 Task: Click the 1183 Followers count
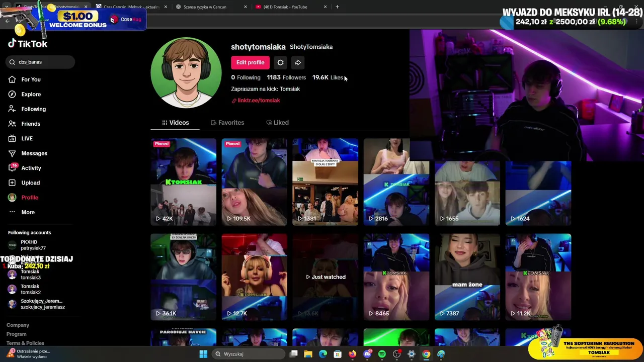286,77
